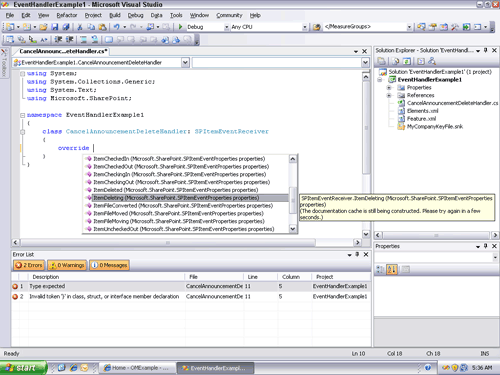
Task: Comment out the selected lines using toolbar icon
Action: coord(83,40)
